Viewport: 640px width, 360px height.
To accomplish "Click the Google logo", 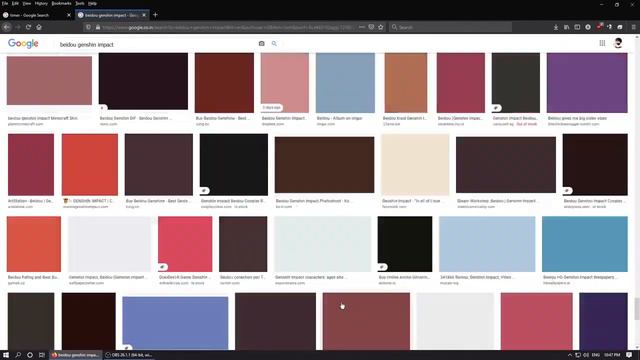I will tap(23, 43).
